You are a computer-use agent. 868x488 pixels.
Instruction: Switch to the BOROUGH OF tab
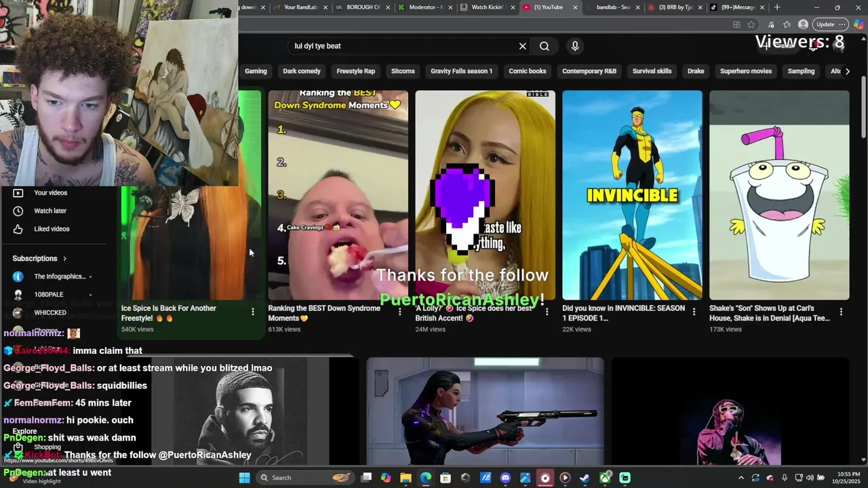(x=363, y=7)
